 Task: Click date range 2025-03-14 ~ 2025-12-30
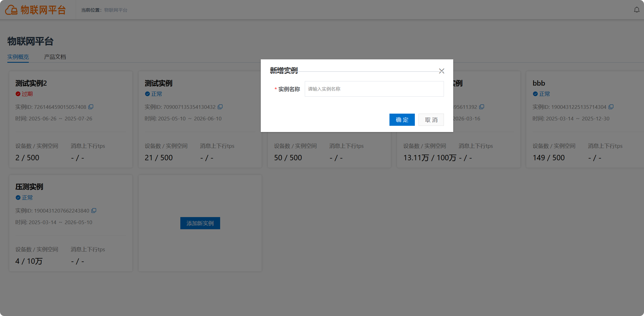click(578, 119)
